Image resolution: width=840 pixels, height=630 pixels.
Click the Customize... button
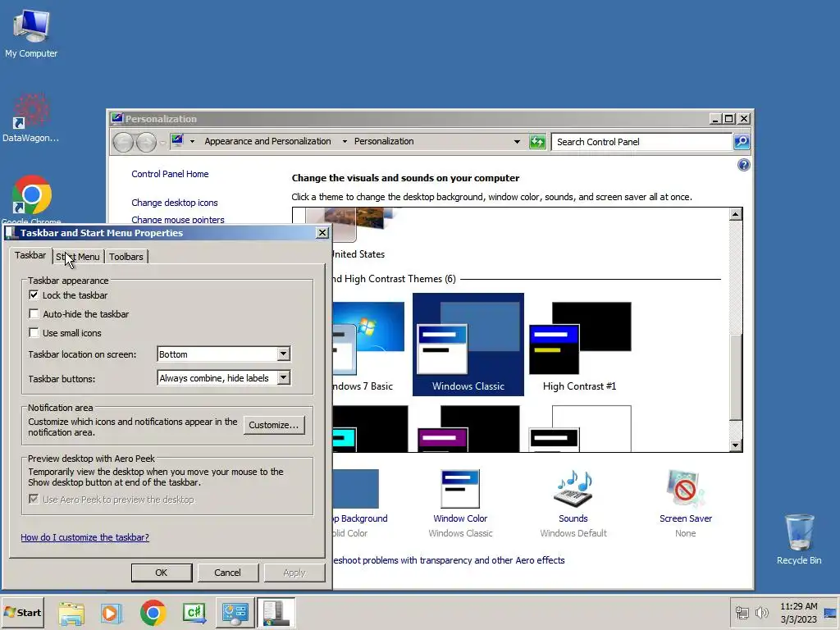pyautogui.click(x=274, y=425)
